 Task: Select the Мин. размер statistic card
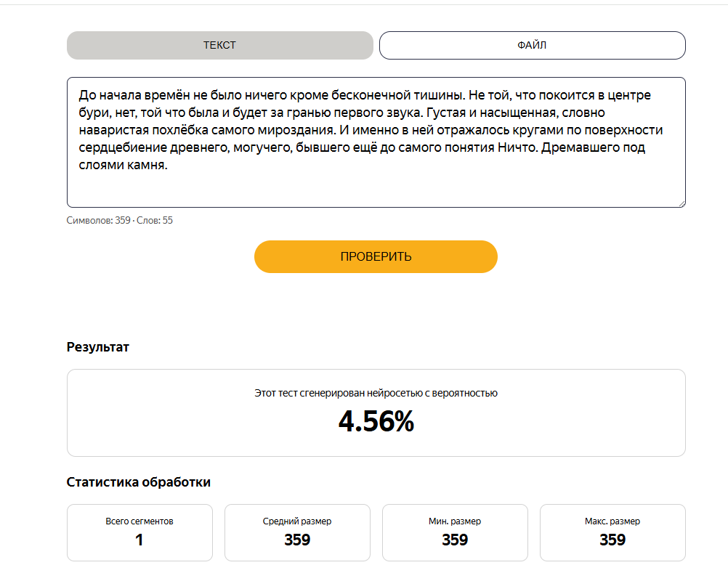(x=455, y=532)
